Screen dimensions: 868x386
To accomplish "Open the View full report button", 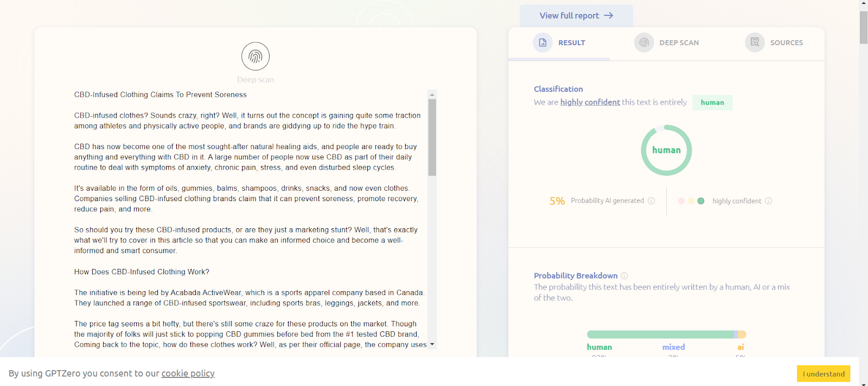I will click(576, 16).
